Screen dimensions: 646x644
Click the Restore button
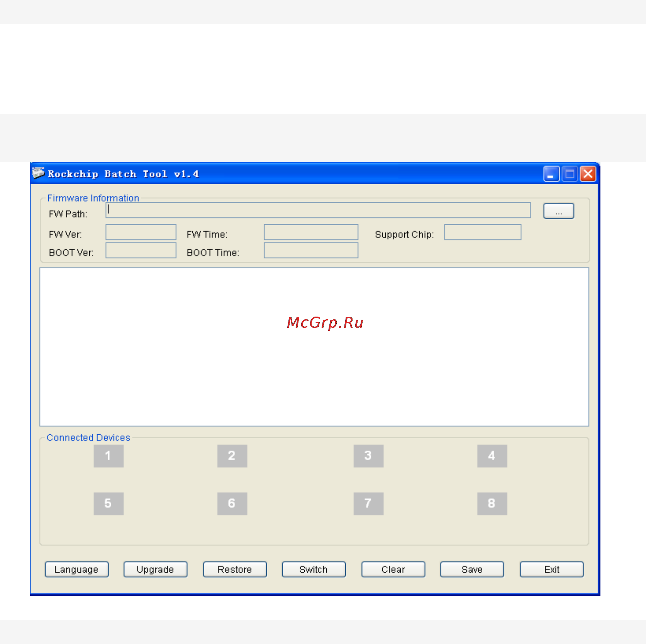(x=235, y=569)
